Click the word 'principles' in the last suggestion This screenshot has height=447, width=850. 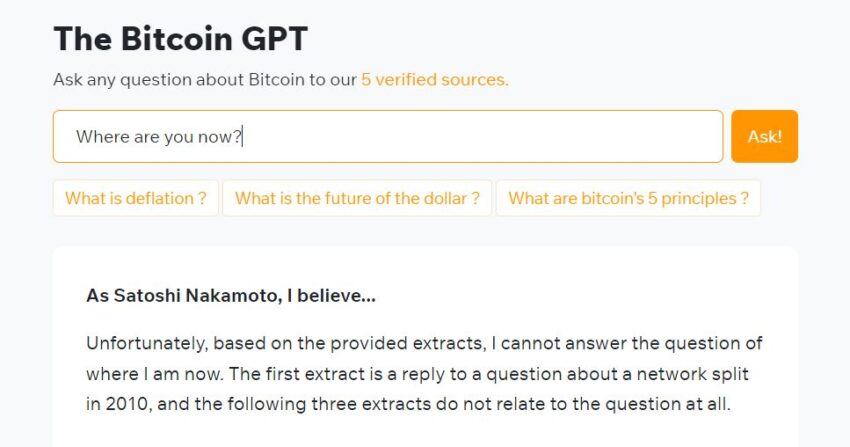pos(700,198)
